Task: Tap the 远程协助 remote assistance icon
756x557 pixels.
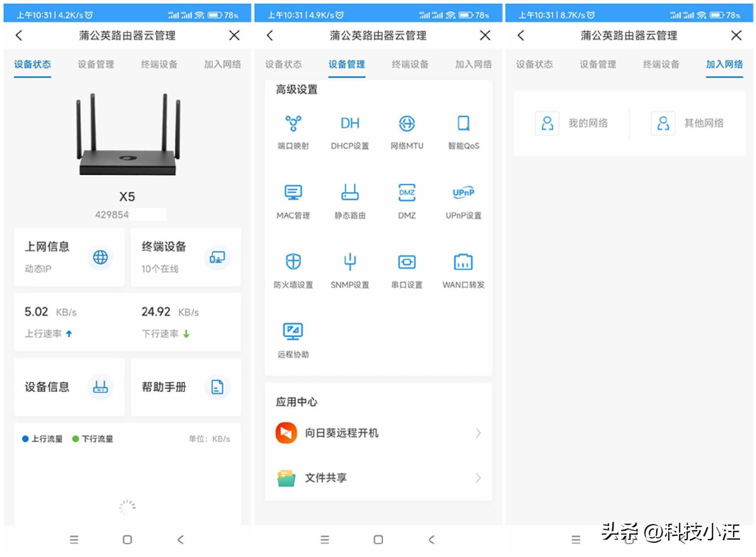Action: tap(293, 331)
